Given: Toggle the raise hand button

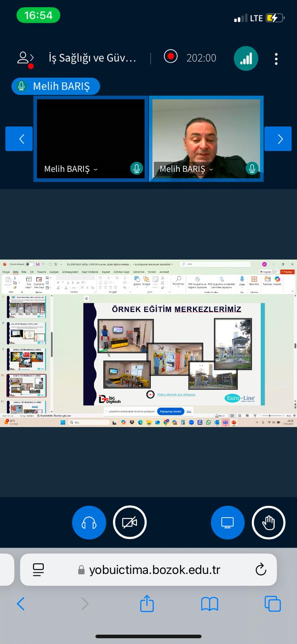Looking at the screenshot, I should [268, 522].
